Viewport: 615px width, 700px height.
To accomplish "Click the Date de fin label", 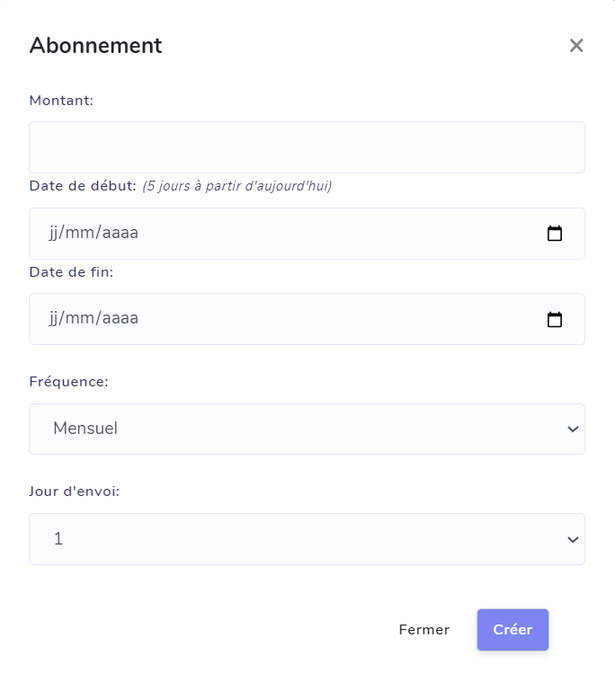I will click(x=71, y=272).
